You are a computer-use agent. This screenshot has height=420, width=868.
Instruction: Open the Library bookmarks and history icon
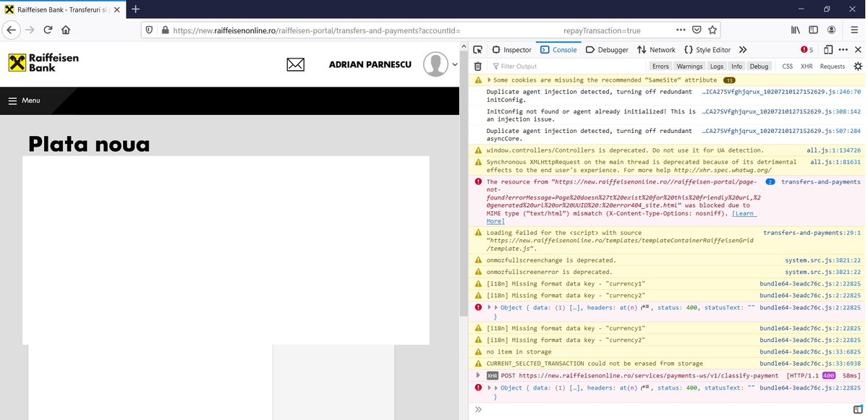[x=796, y=30]
